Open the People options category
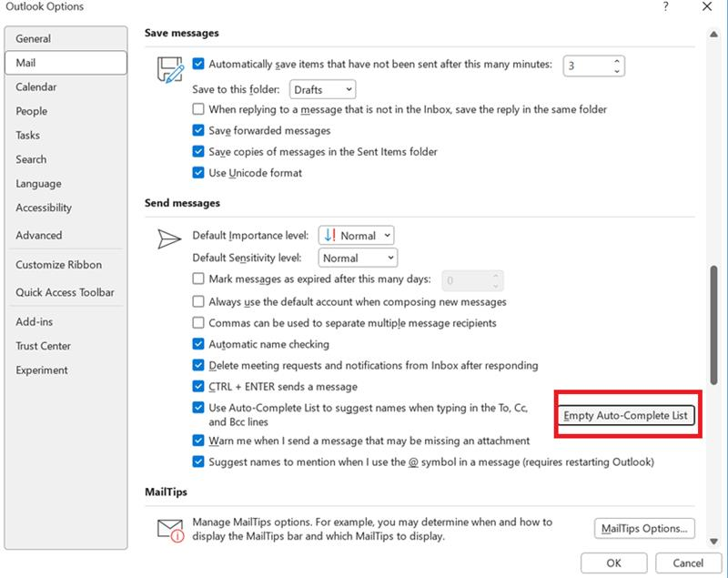Screen dimensions: 728x578 point(66,111)
